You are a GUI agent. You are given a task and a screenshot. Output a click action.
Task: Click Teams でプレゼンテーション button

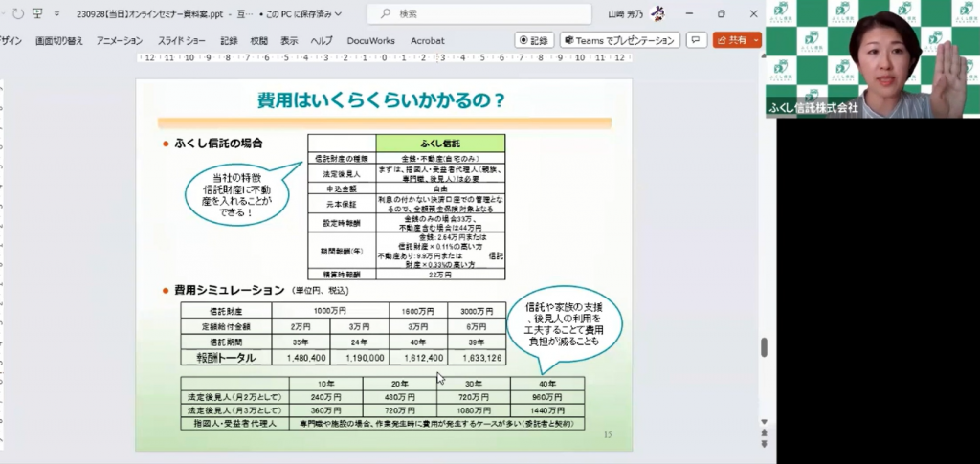coord(620,40)
